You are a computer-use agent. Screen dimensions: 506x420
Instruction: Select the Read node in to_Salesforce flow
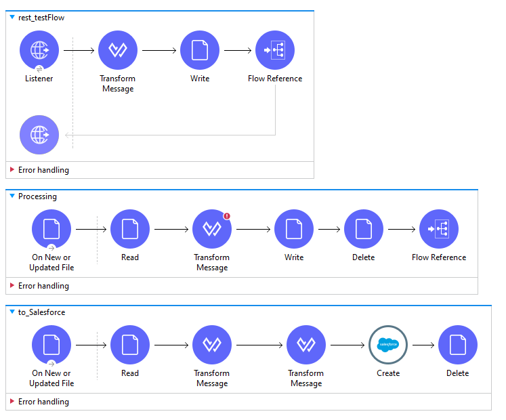pyautogui.click(x=130, y=345)
